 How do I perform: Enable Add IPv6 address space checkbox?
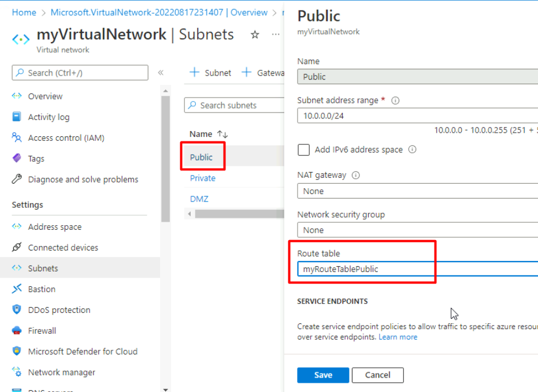point(303,150)
